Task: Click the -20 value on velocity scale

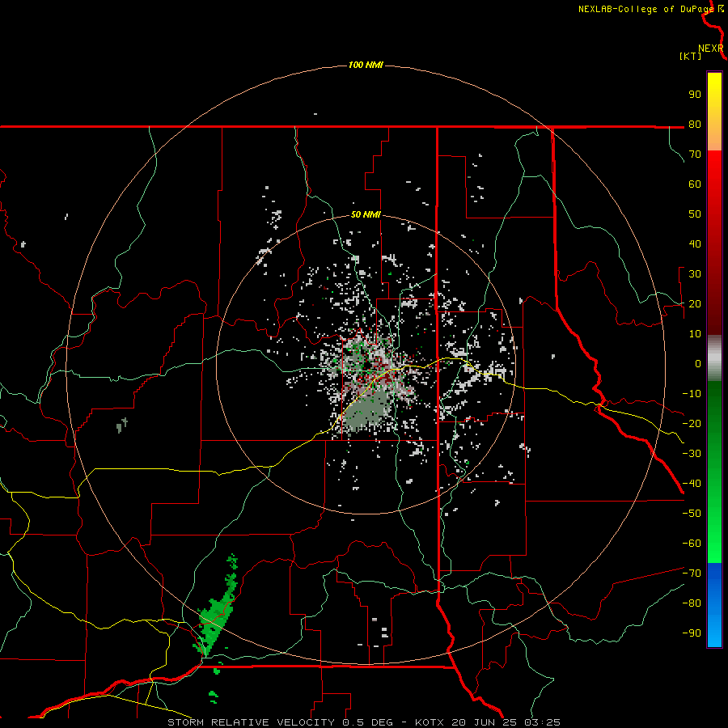Action: tap(692, 423)
